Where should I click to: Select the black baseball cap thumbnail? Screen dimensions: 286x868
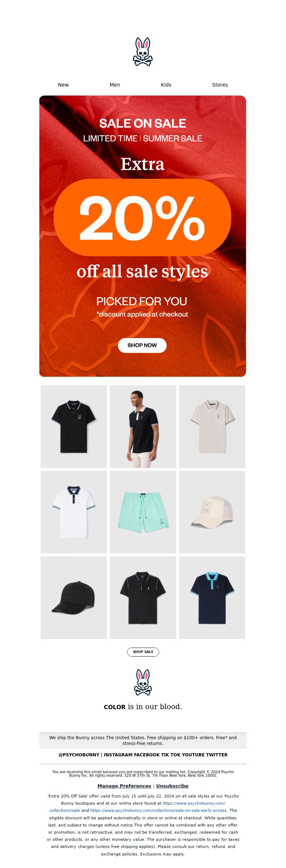(x=74, y=598)
